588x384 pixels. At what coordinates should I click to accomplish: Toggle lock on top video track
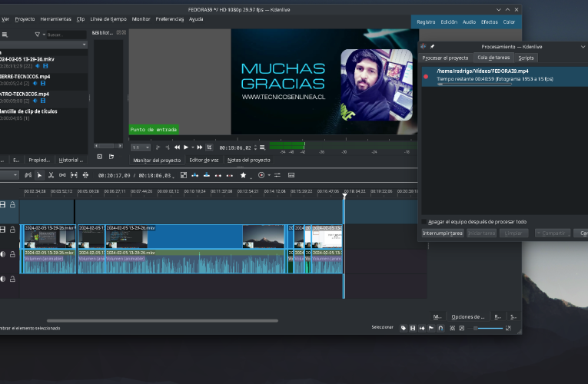(13, 204)
